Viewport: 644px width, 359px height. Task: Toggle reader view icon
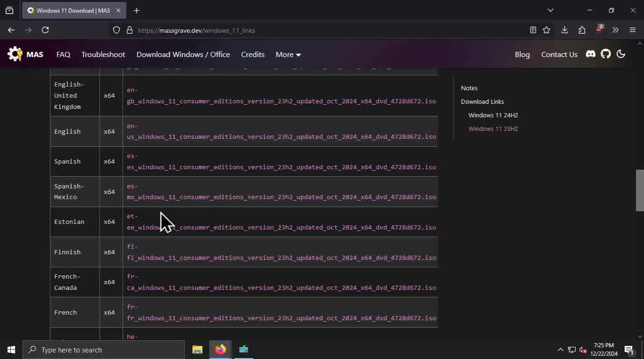533,30
